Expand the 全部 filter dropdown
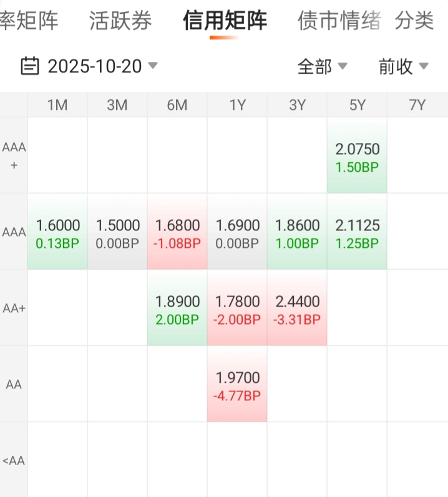The image size is (448, 497). (x=322, y=66)
